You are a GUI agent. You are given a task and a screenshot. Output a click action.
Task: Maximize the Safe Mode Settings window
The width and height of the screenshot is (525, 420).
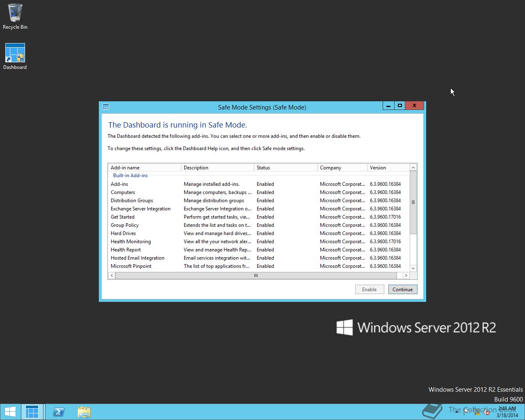coord(399,106)
